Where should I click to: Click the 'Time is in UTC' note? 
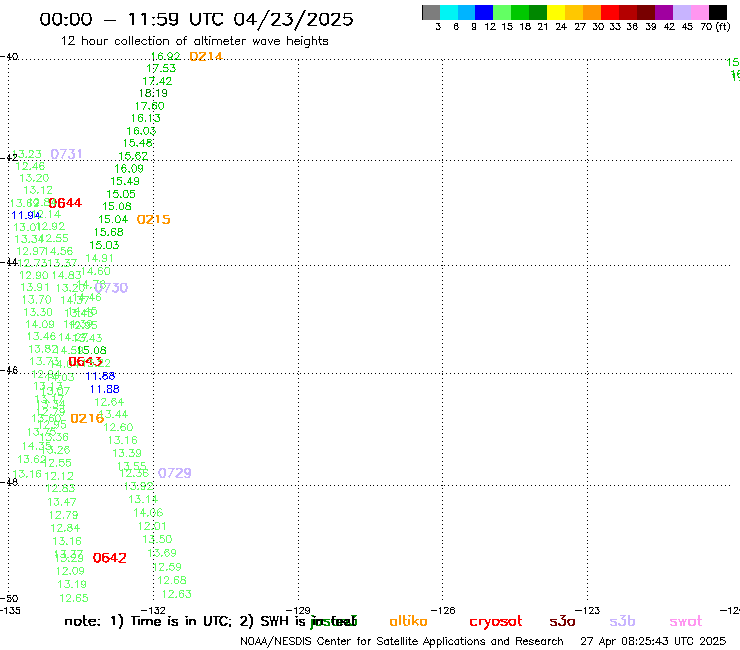pos(170,621)
